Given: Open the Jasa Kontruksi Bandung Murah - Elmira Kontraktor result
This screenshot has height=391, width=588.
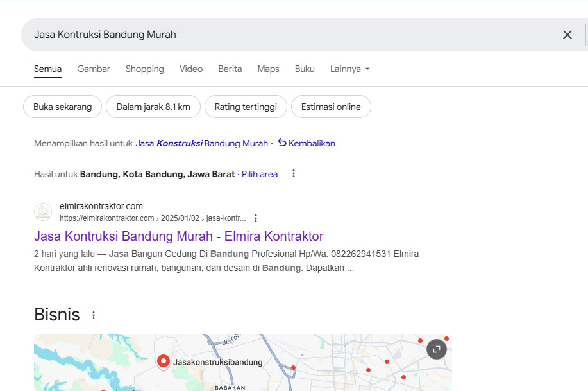Looking at the screenshot, I should [178, 236].
